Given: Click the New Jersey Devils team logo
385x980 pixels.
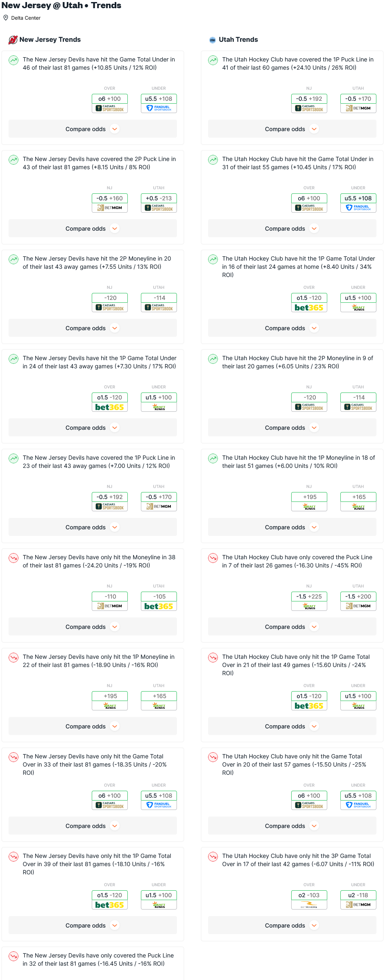Looking at the screenshot, I should 13,40.
